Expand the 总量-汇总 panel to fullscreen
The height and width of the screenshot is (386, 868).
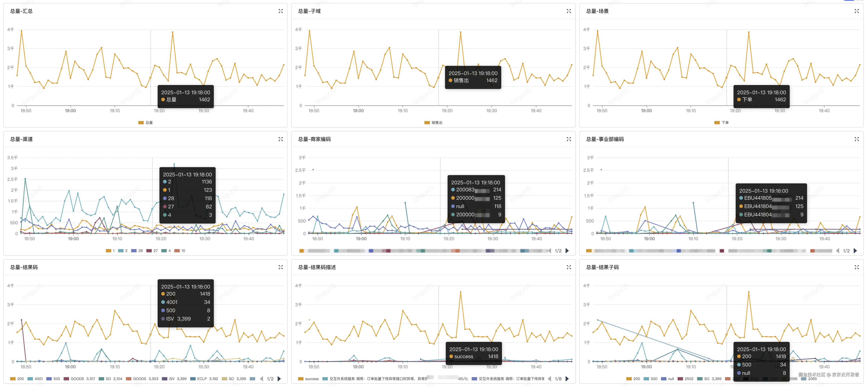pyautogui.click(x=280, y=11)
